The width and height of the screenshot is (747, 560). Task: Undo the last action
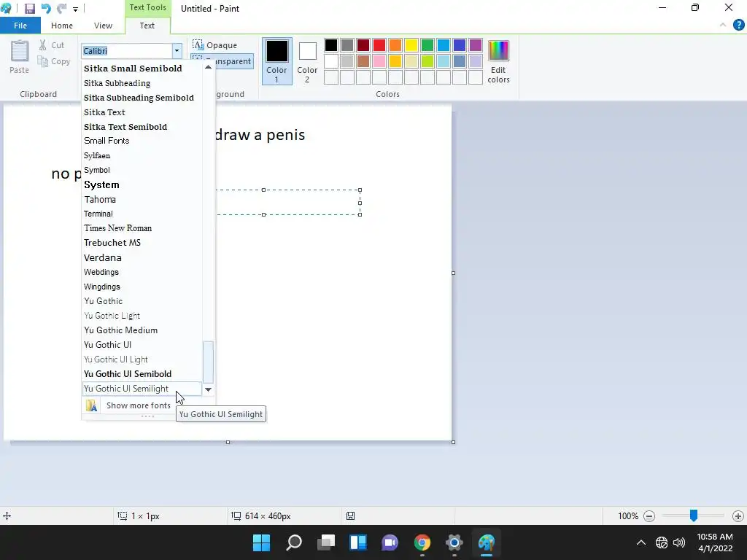[46, 9]
